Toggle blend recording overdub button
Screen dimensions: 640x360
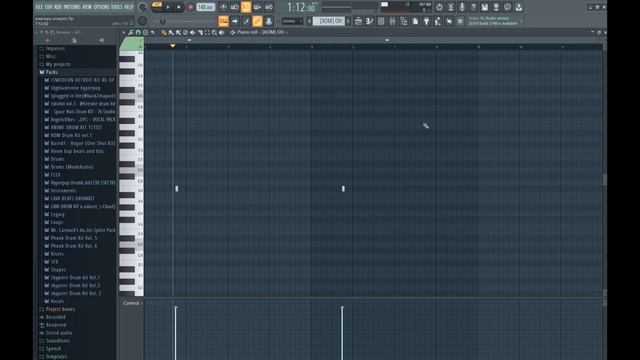tap(258, 7)
